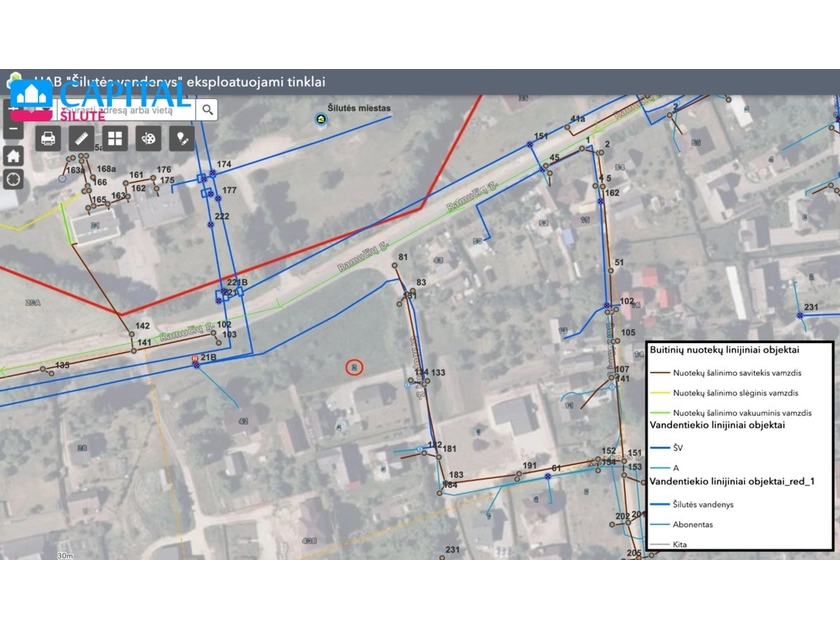This screenshot has width=840, height=630.
Task: Select legend entry 'Nuotekų šalinimo vakuuminis vamzdis'
Action: (x=742, y=413)
